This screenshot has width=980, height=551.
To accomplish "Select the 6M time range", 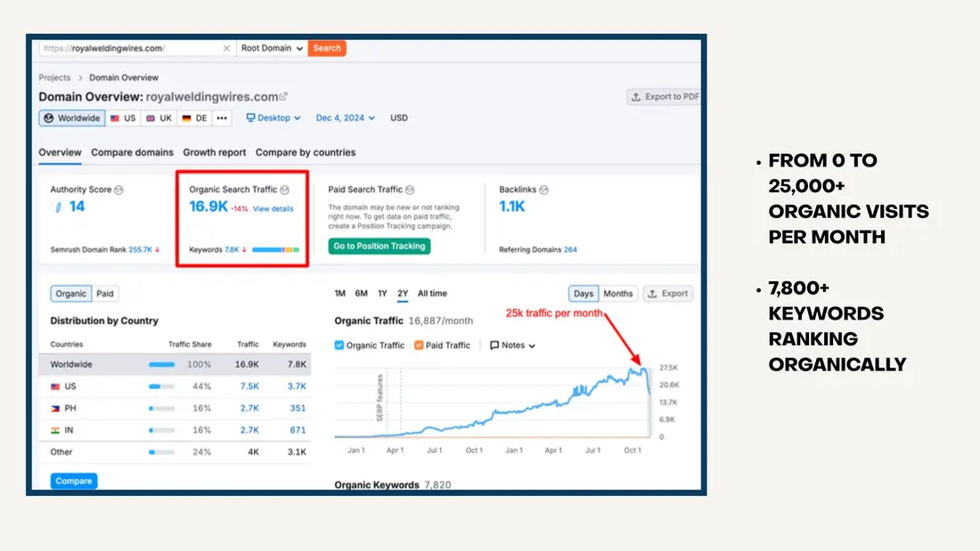I will [x=361, y=294].
